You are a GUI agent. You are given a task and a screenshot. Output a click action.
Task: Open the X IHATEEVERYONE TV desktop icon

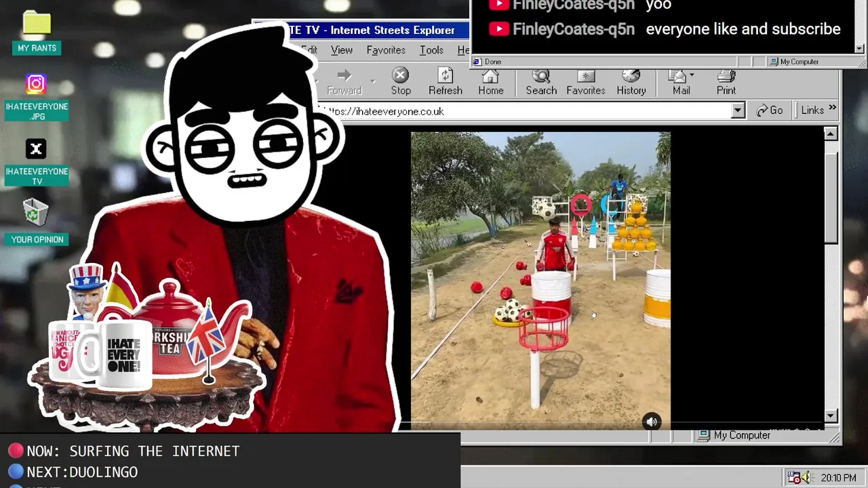click(x=37, y=162)
